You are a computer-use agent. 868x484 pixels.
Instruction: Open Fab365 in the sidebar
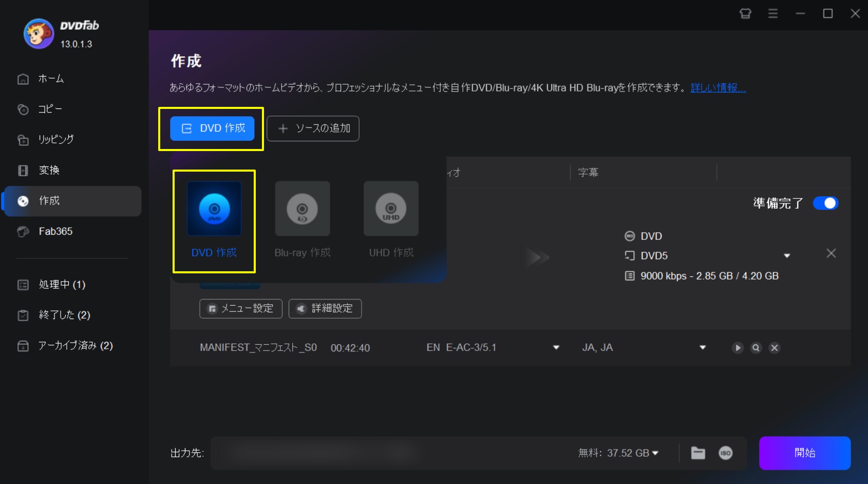(72, 231)
